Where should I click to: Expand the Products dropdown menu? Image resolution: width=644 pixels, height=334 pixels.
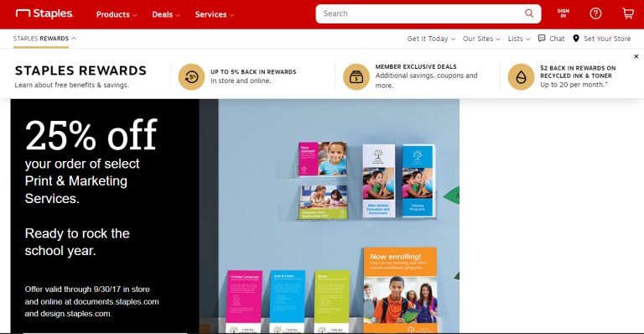[117, 14]
